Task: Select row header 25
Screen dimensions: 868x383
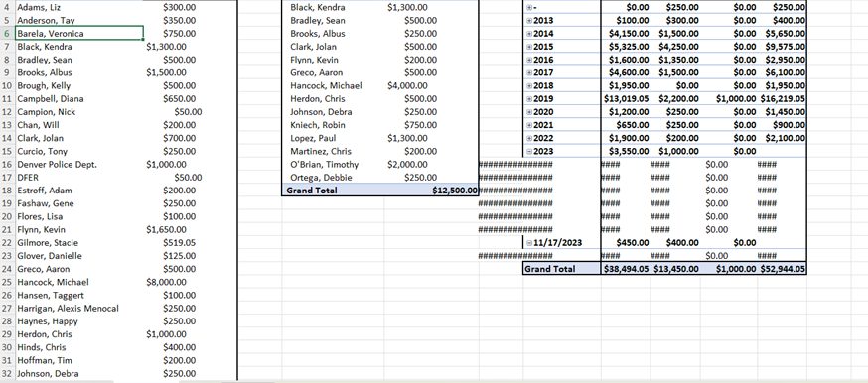Action: pyautogui.click(x=7, y=282)
